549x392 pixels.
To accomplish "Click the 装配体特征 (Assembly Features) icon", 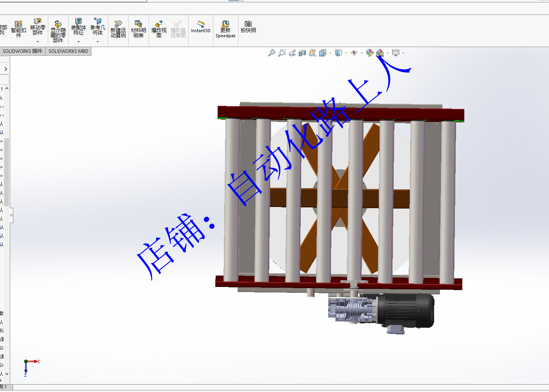I will pyautogui.click(x=78, y=27).
